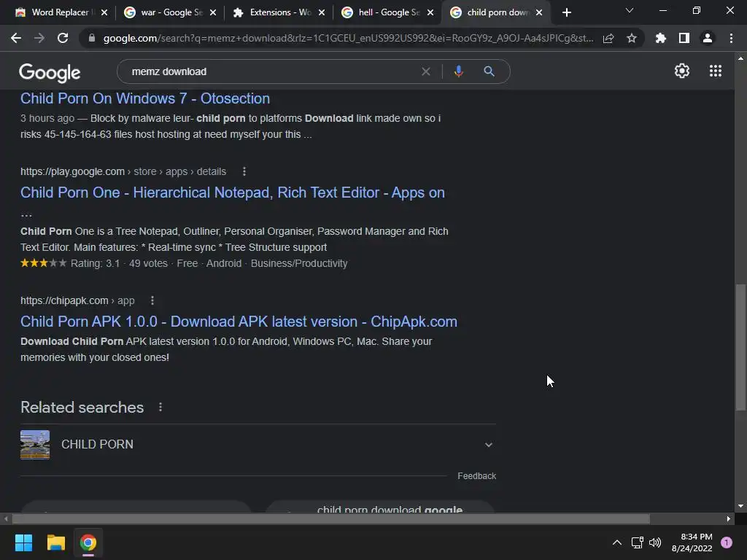Click the 49 votes text

click(148, 263)
